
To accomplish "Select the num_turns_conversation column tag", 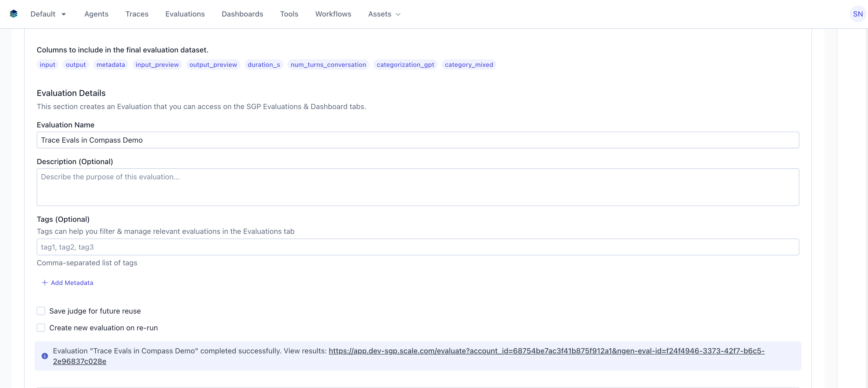I will coord(328,65).
